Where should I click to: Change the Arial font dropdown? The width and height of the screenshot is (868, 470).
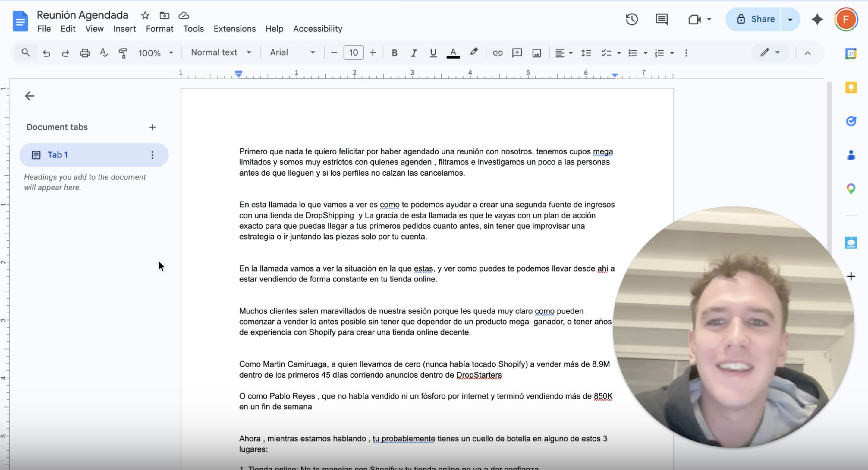pyautogui.click(x=292, y=52)
